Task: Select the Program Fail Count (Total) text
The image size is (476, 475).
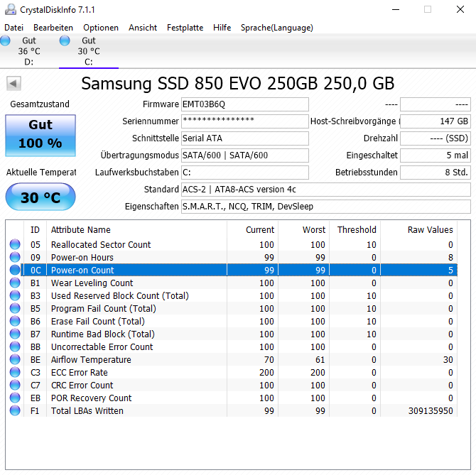Action: click(104, 308)
